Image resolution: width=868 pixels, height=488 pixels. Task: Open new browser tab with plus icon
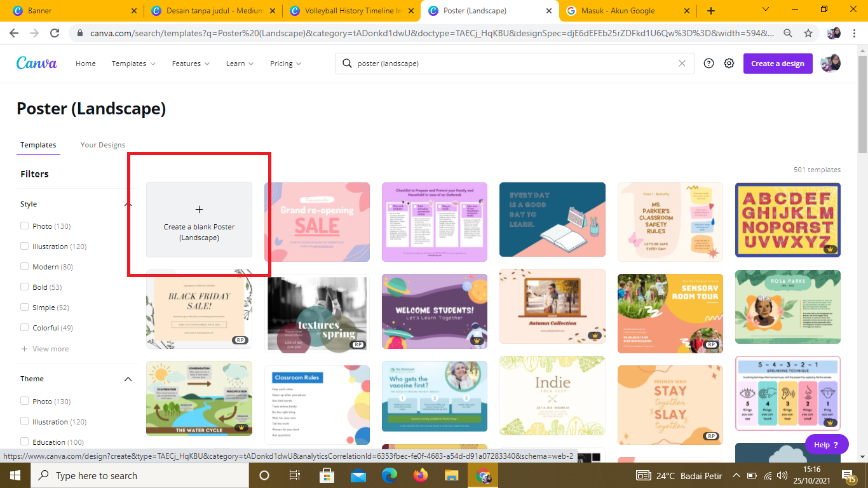click(710, 11)
